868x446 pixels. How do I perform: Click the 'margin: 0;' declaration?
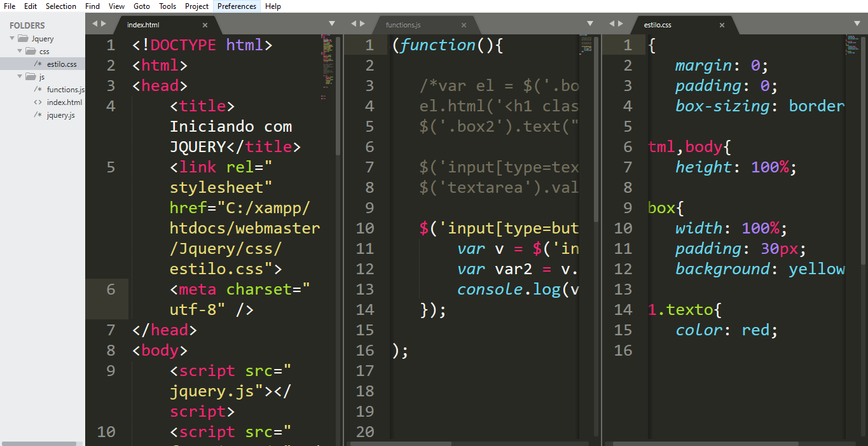pyautogui.click(x=722, y=65)
